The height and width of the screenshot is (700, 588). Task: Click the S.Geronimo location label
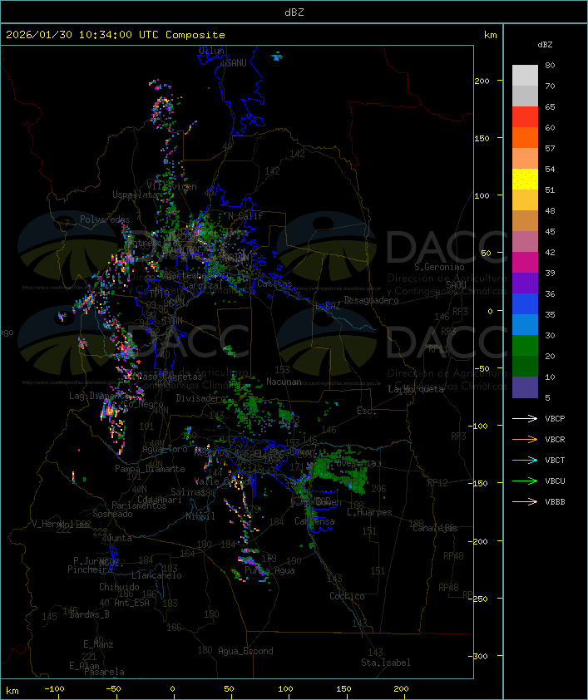[442, 268]
